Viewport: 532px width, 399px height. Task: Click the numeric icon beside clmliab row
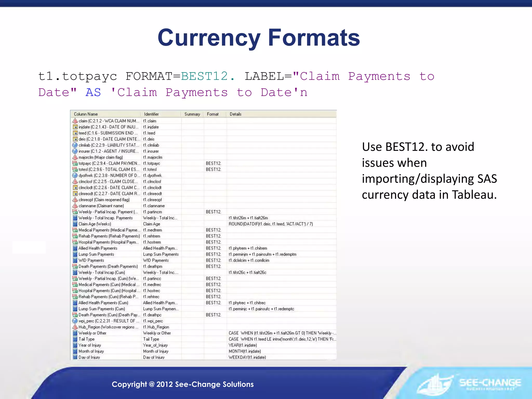point(75,145)
